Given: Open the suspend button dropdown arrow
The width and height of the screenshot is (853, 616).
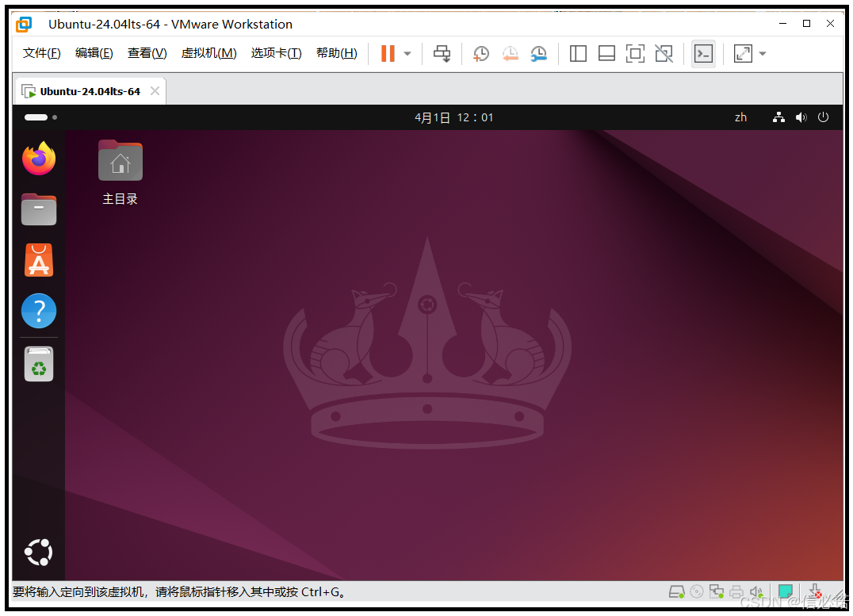Looking at the screenshot, I should click(x=407, y=53).
